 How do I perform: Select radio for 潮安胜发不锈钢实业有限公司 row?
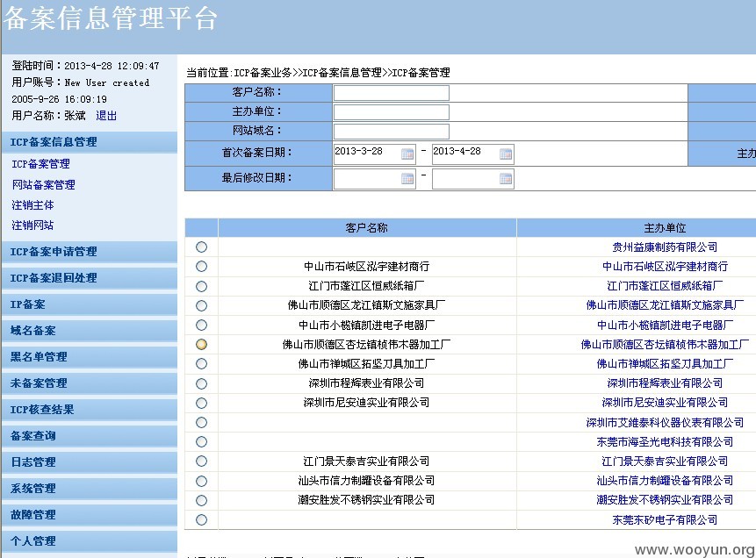202,500
